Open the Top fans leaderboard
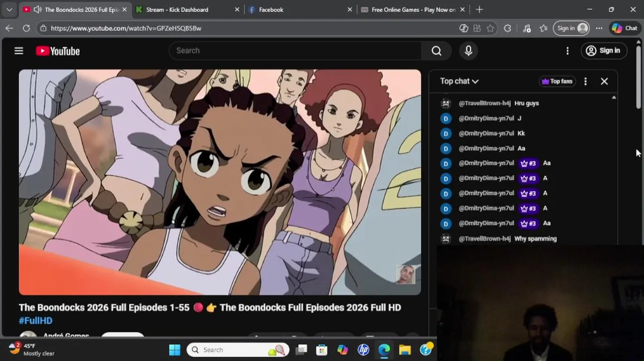The image size is (644, 361). coord(557,81)
